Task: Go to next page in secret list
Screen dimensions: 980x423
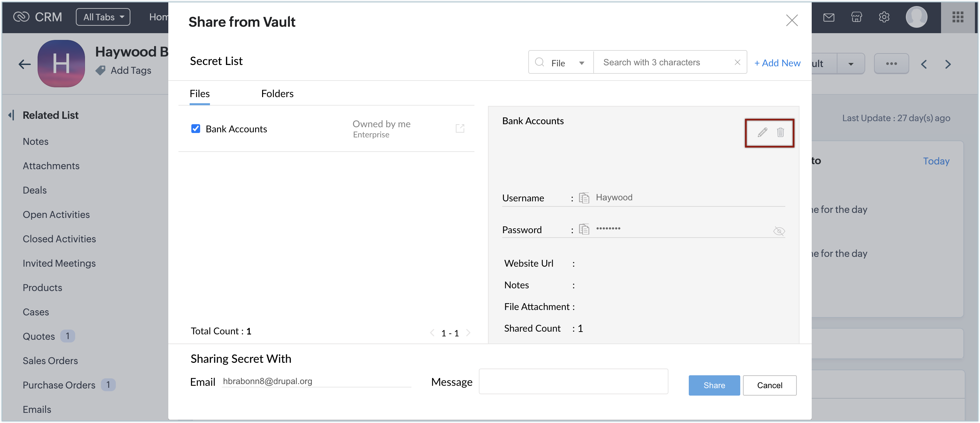Action: [468, 333]
